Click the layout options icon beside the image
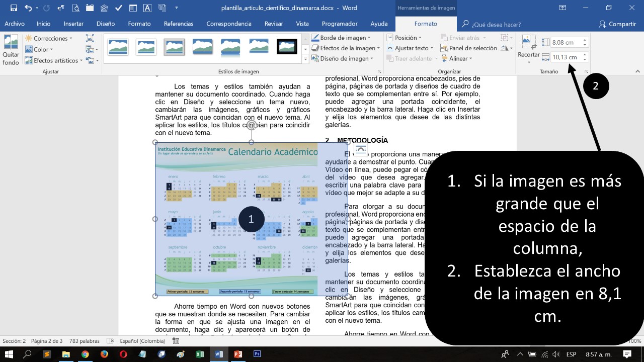The image size is (644, 362). tap(360, 149)
